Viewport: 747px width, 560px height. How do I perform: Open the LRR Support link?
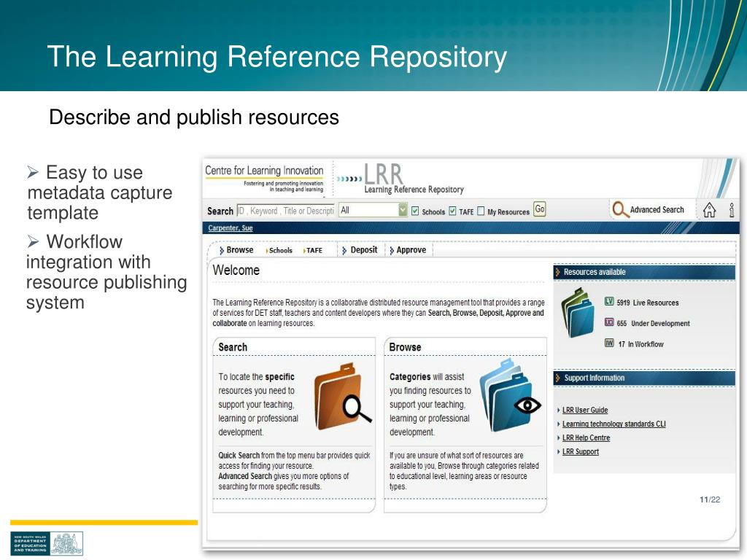point(580,451)
